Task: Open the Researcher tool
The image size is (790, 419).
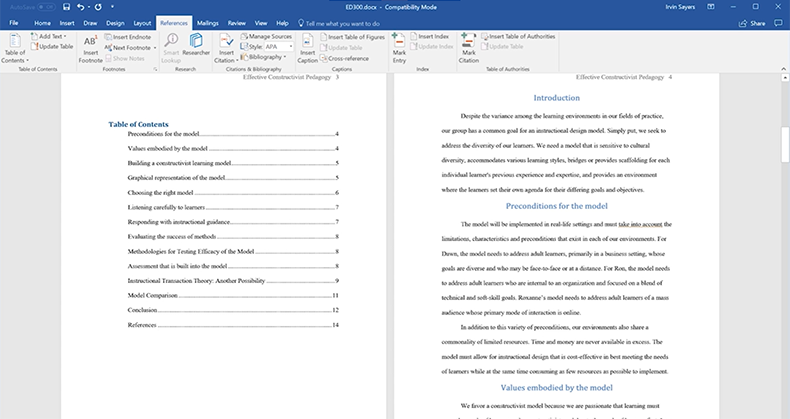Action: pos(196,45)
